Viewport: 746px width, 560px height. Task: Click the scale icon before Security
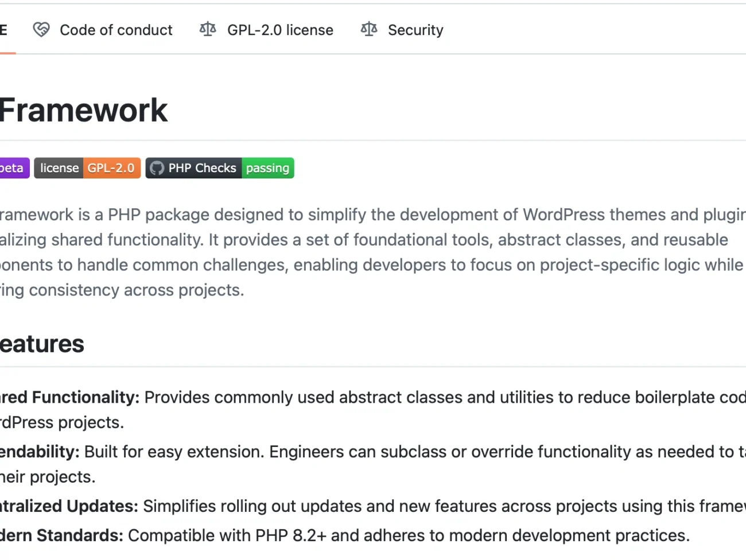(x=369, y=29)
